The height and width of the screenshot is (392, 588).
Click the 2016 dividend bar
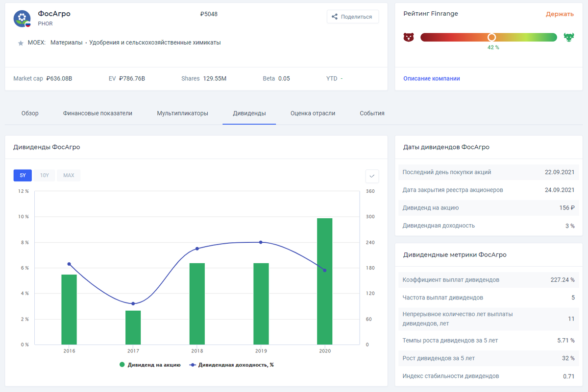tap(69, 310)
